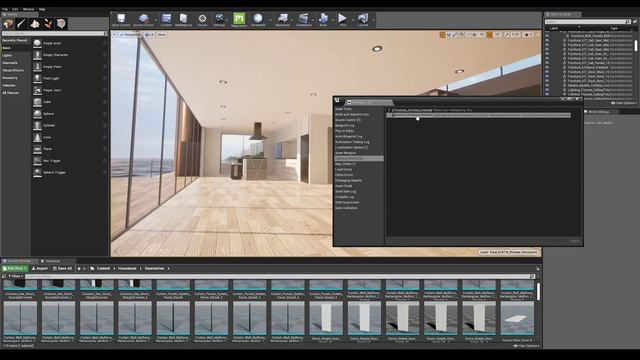This screenshot has height=360, width=640.
Task: Select the Landscape mode icon
Action: [35, 24]
